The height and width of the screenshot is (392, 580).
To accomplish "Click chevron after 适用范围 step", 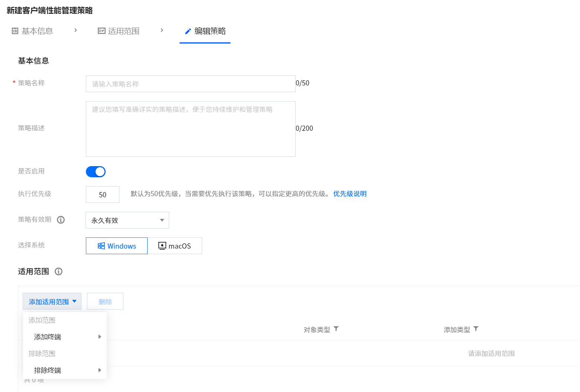I will pos(162,30).
